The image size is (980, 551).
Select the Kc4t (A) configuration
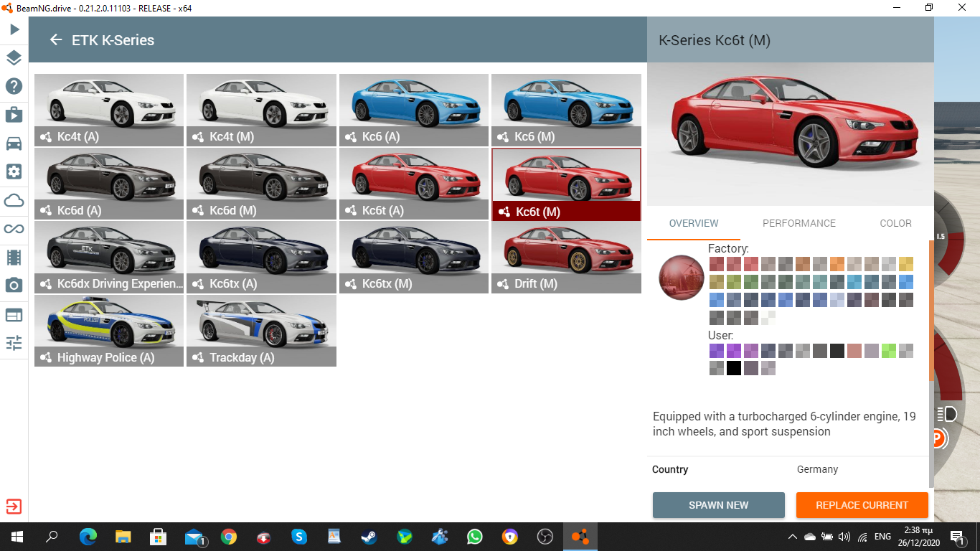[x=109, y=110]
